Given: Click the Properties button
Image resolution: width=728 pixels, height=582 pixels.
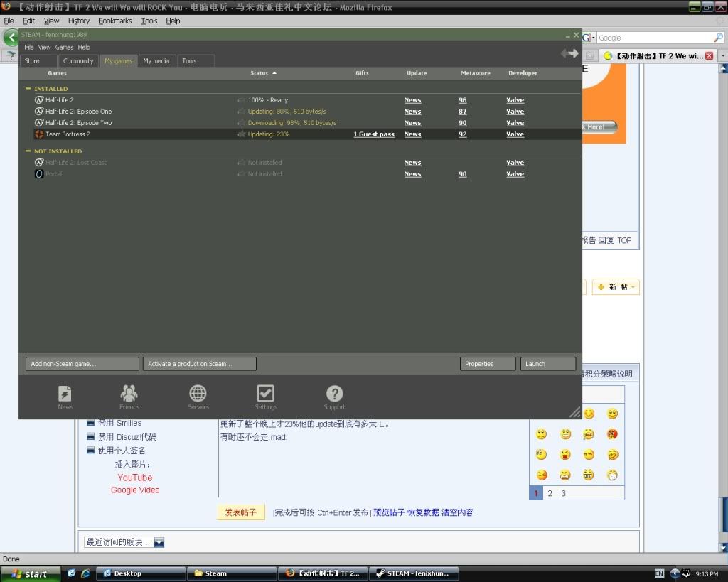Looking at the screenshot, I should 488,364.
